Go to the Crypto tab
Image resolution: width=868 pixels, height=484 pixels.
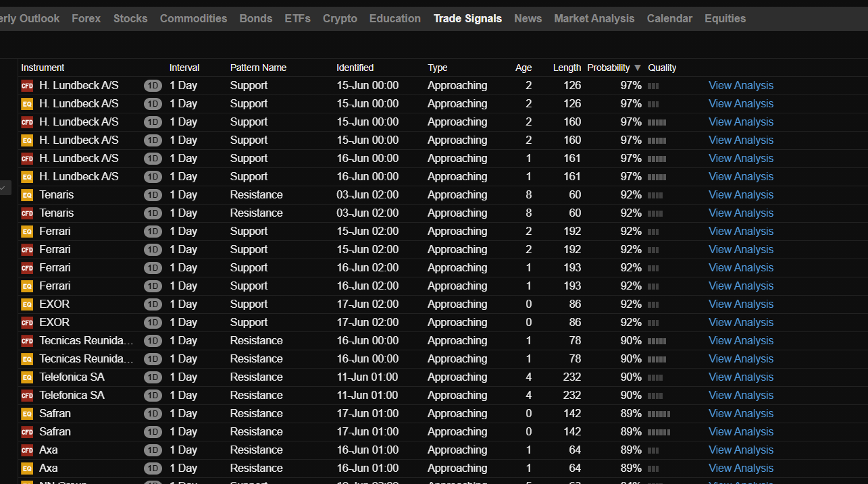[x=340, y=19]
